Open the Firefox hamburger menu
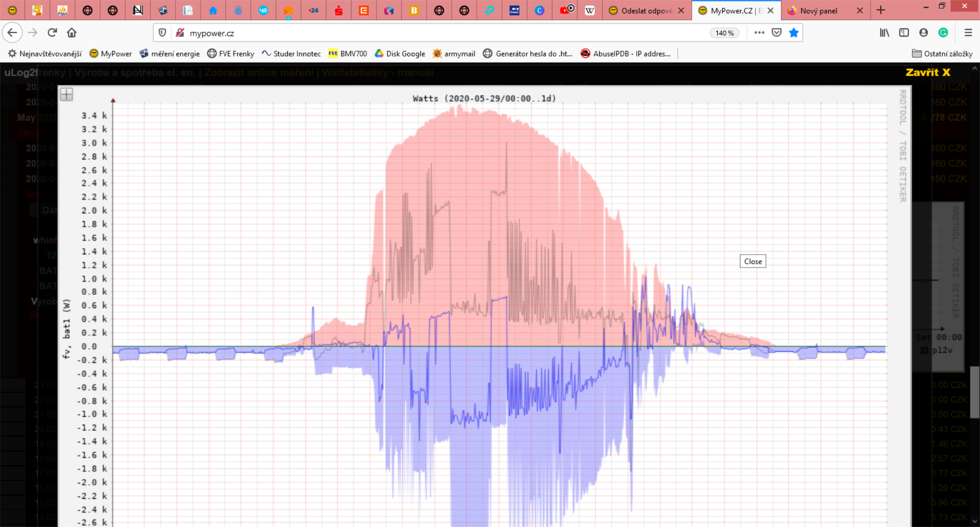Image resolution: width=980 pixels, height=527 pixels. [968, 33]
